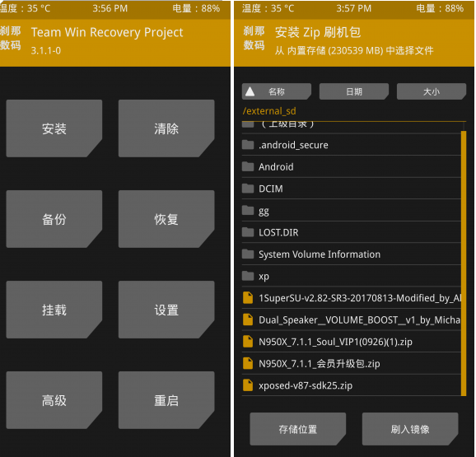Select the 1SuperSU-v2.82-SR3 zip file
This screenshot has width=476, height=457.
[x=351, y=298]
